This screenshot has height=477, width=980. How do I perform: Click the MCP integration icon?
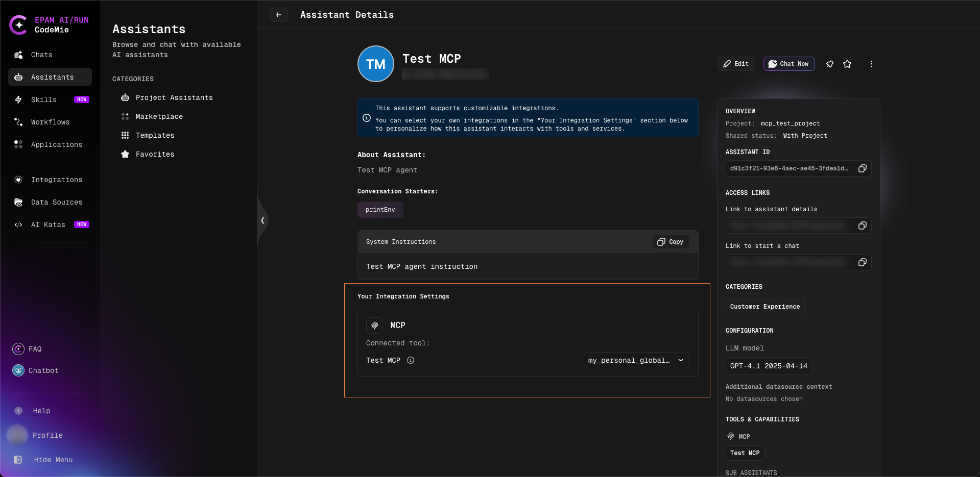coord(374,325)
